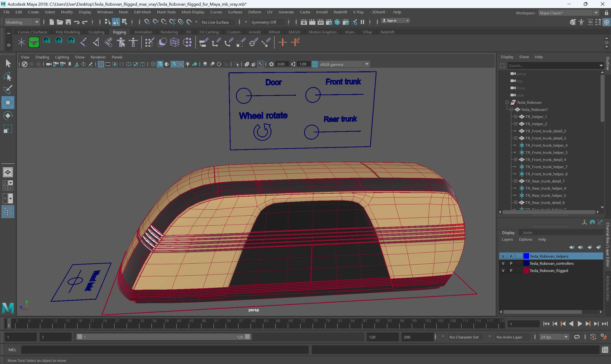The image size is (611, 364).
Task: Click the current frame input field
Action: point(523,324)
